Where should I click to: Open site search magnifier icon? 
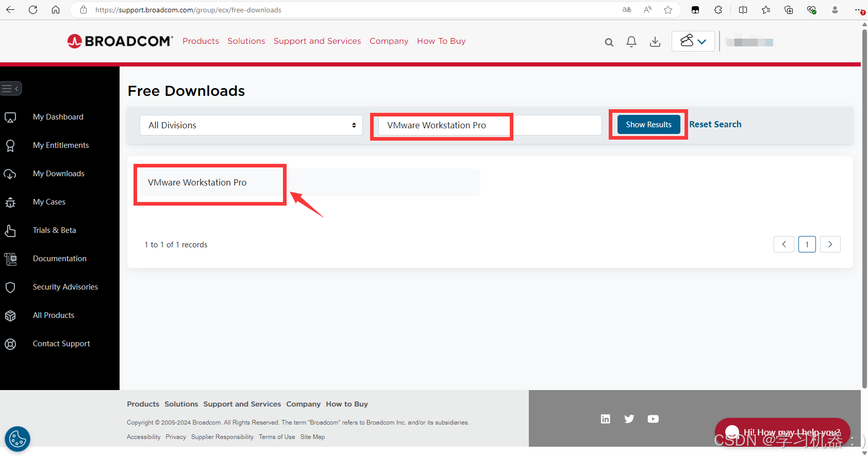[x=609, y=42]
